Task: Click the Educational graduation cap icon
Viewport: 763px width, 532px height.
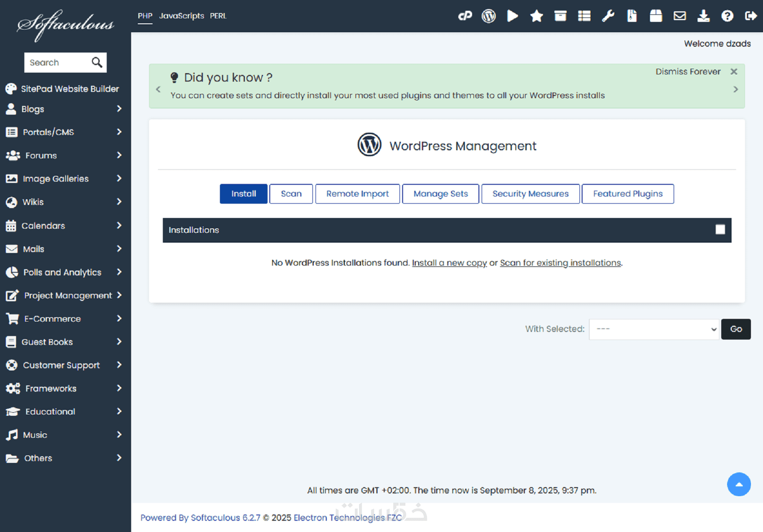Action: pos(13,412)
